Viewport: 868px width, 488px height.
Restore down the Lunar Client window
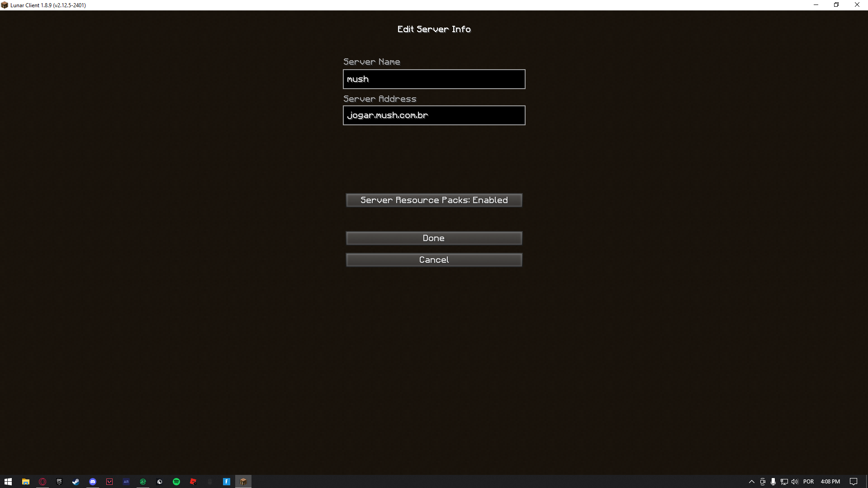pos(836,5)
